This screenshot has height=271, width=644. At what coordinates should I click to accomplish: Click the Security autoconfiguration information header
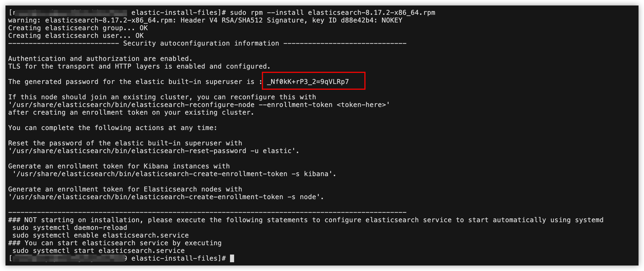coord(201,43)
